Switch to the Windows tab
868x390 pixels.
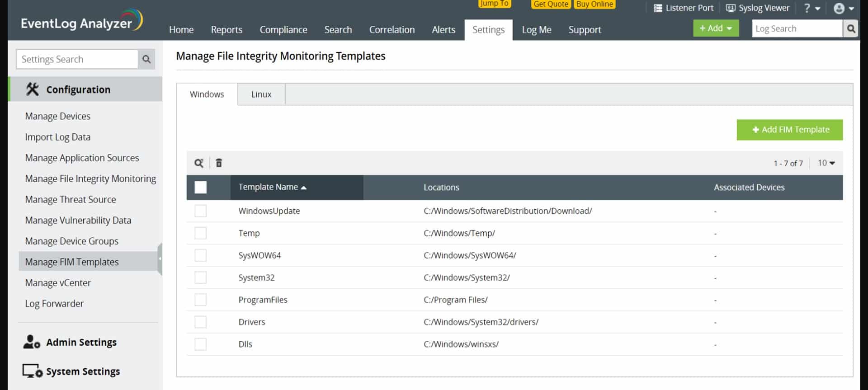click(207, 94)
